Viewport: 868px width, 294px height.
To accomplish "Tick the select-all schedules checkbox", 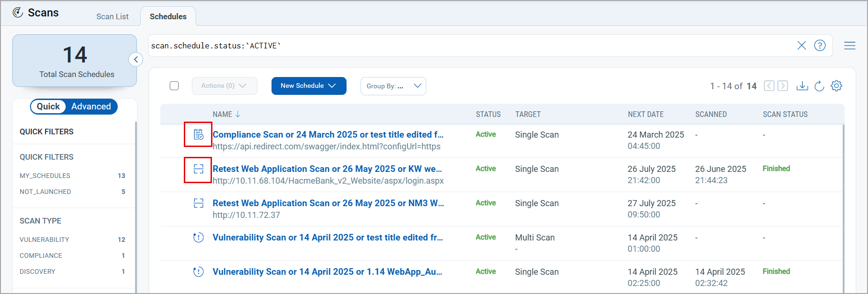I will tap(174, 86).
